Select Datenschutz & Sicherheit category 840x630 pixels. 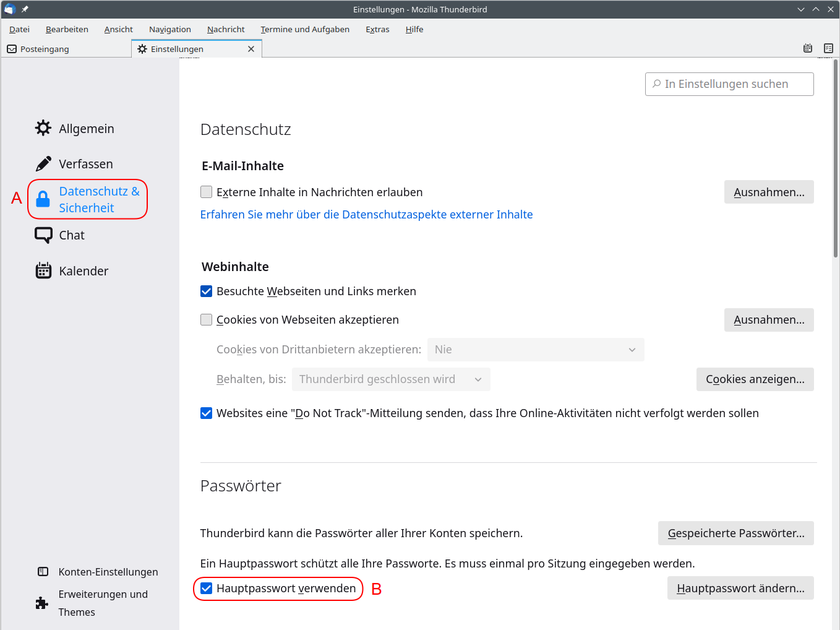click(88, 199)
